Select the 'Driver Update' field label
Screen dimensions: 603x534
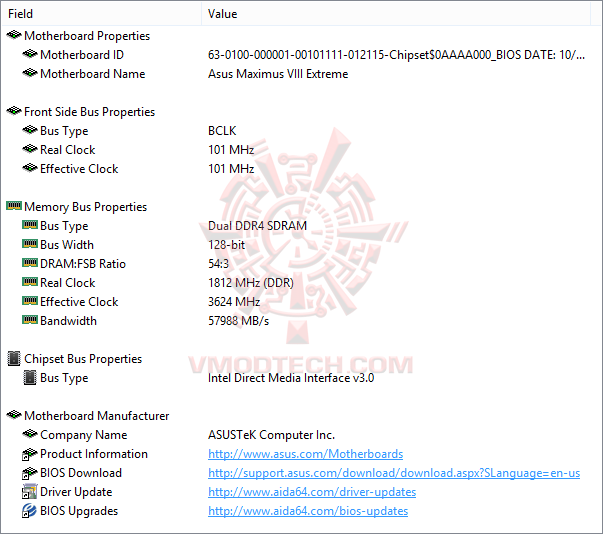coord(76,492)
